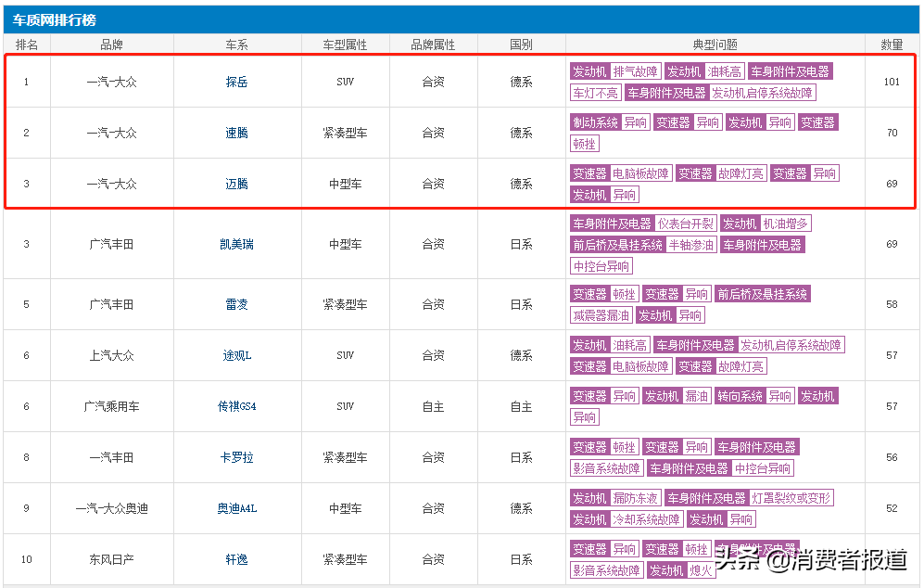
Task: Click 顿挫 tag in the 速腾 row
Action: coord(584,144)
